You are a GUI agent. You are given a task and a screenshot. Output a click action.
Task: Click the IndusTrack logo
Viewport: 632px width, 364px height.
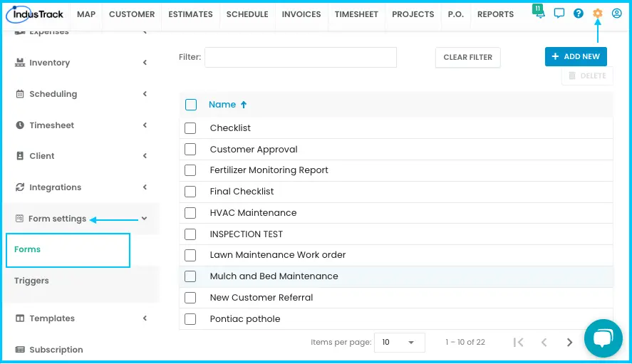[35, 14]
